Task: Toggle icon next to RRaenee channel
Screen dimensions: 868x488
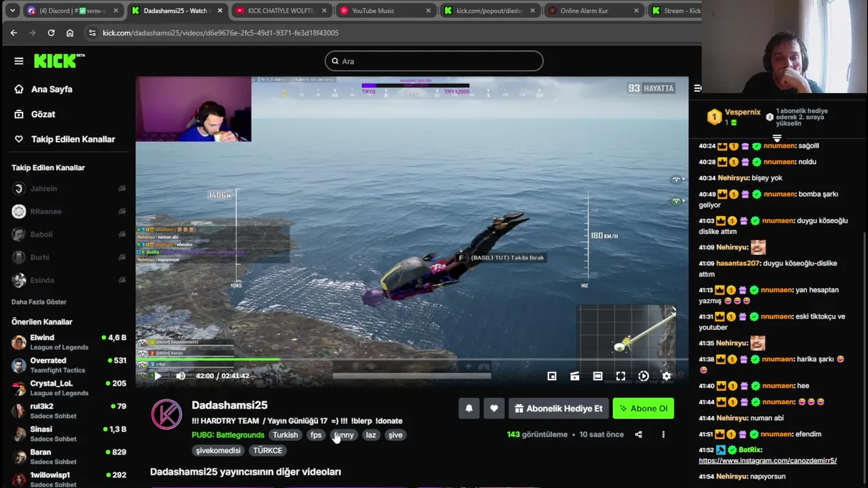Action: tap(122, 211)
